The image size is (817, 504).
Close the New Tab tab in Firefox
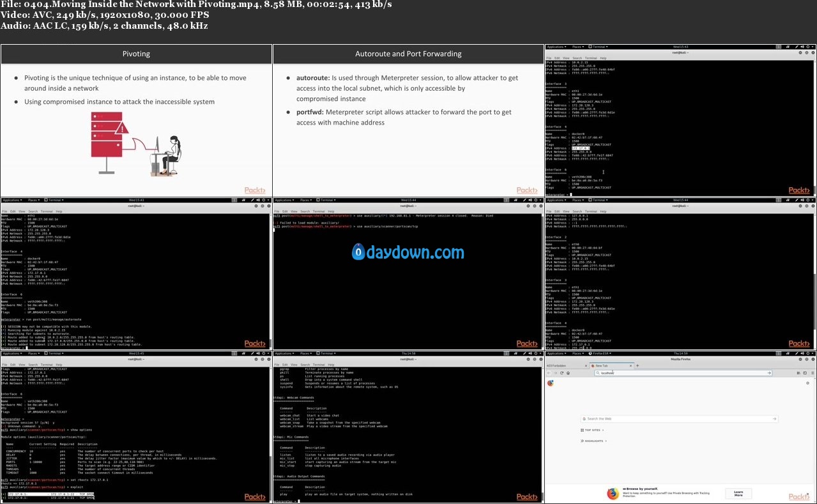click(631, 365)
